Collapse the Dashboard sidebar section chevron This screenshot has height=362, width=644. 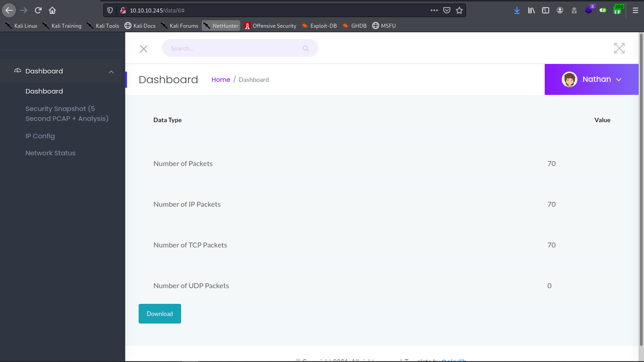[111, 72]
